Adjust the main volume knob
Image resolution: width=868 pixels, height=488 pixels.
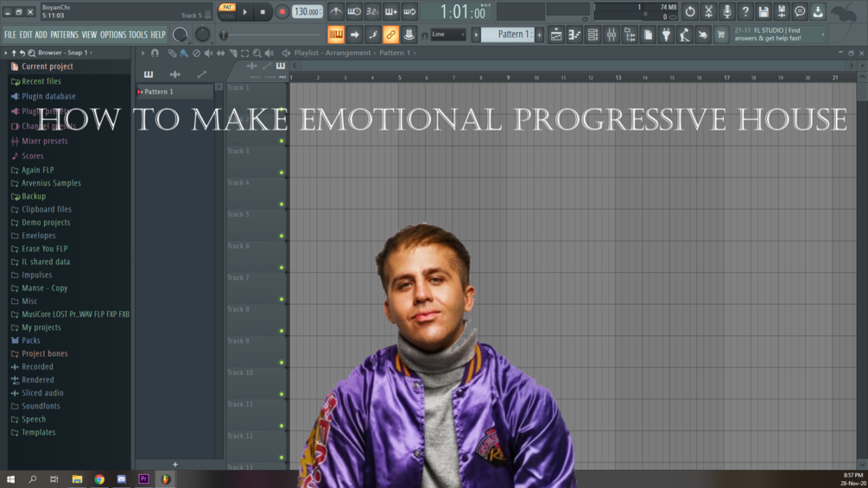coord(180,35)
